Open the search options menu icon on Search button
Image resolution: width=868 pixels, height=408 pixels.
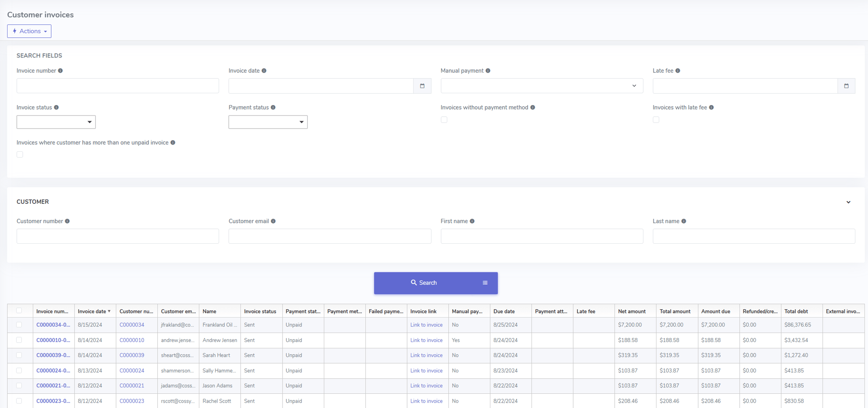485,283
